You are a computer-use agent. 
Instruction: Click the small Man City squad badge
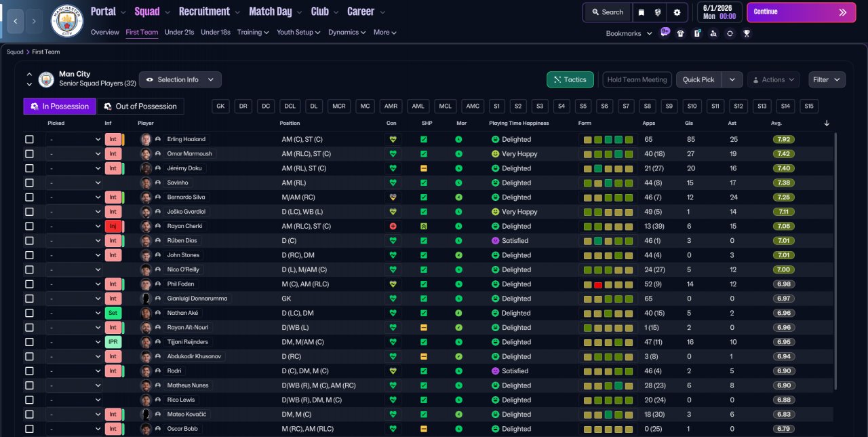pyautogui.click(x=46, y=79)
